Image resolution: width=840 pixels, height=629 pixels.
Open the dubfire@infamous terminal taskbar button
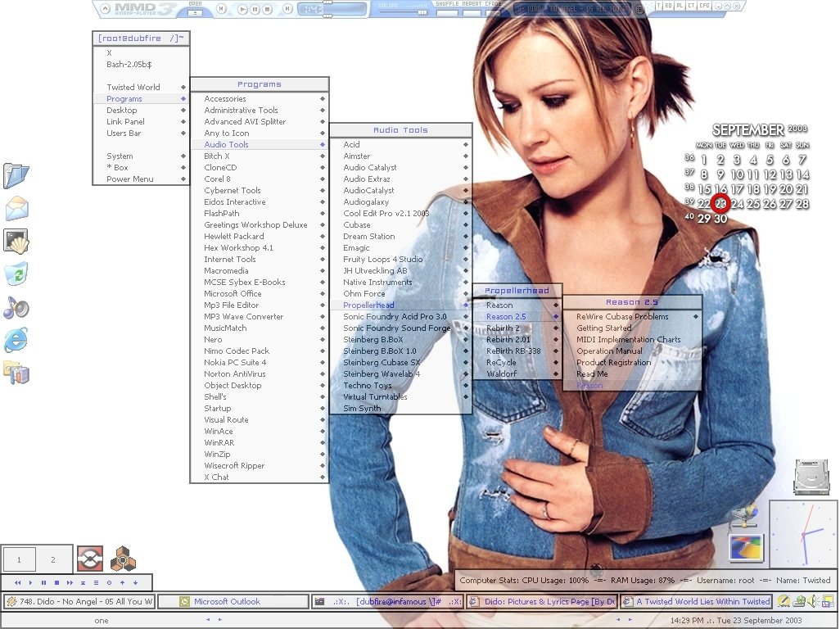[387, 602]
